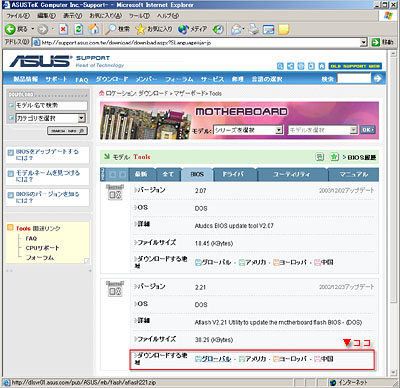Open BIOSをアップデートするには? help link
The width and height of the screenshot is (400, 388).
47,154
